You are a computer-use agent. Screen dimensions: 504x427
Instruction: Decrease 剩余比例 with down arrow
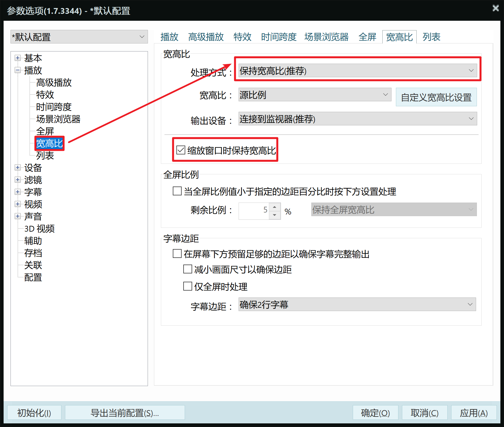tap(275, 215)
